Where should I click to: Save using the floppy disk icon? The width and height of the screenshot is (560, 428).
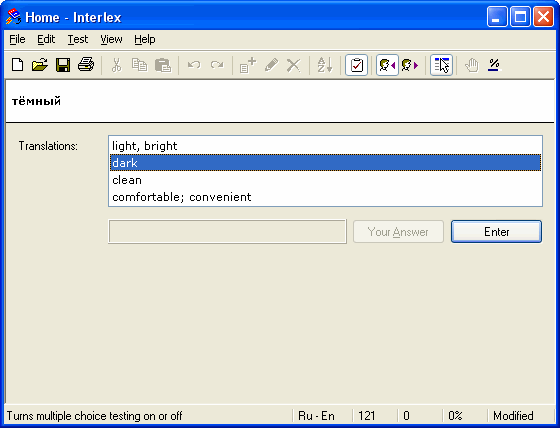[x=63, y=65]
